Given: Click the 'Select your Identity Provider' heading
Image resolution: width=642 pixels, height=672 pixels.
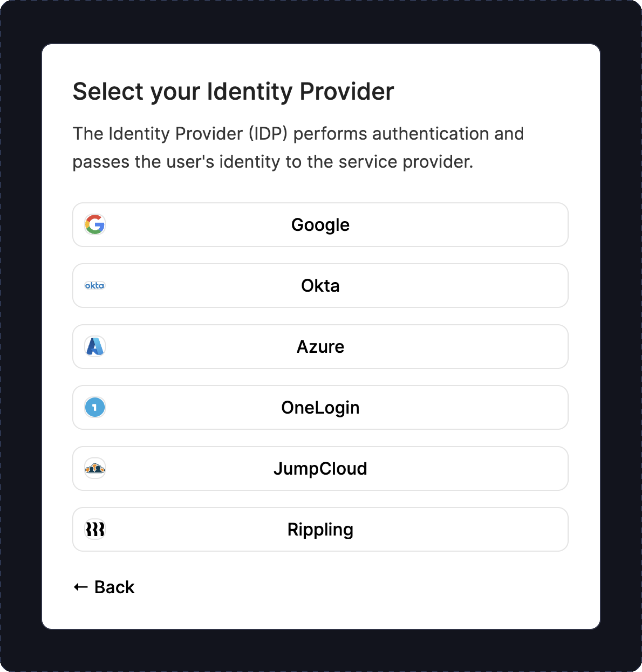Looking at the screenshot, I should pos(233,91).
